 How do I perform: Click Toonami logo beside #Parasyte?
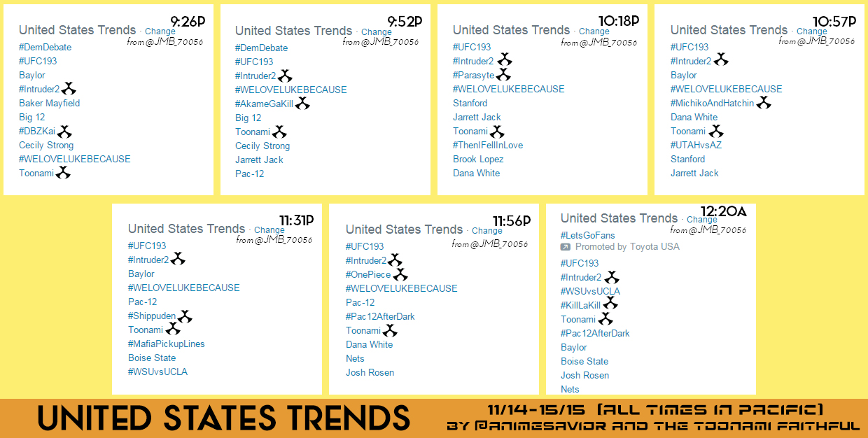point(503,75)
